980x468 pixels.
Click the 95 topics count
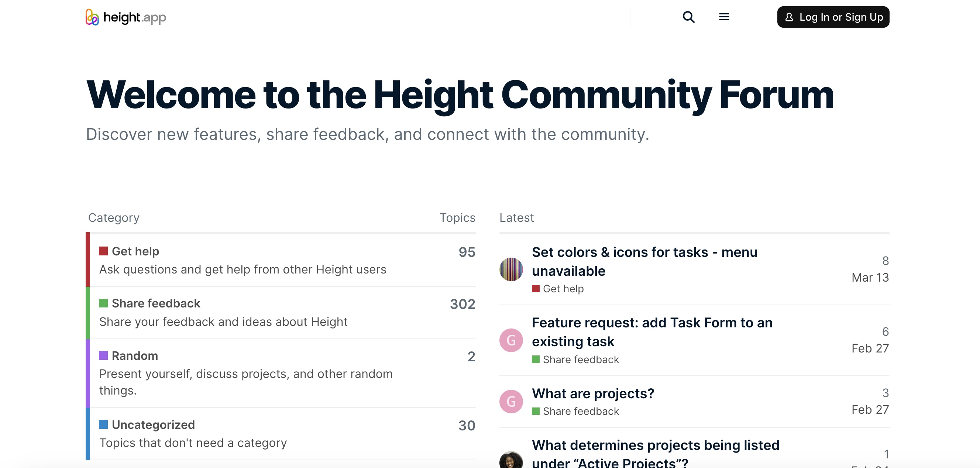pos(467,252)
